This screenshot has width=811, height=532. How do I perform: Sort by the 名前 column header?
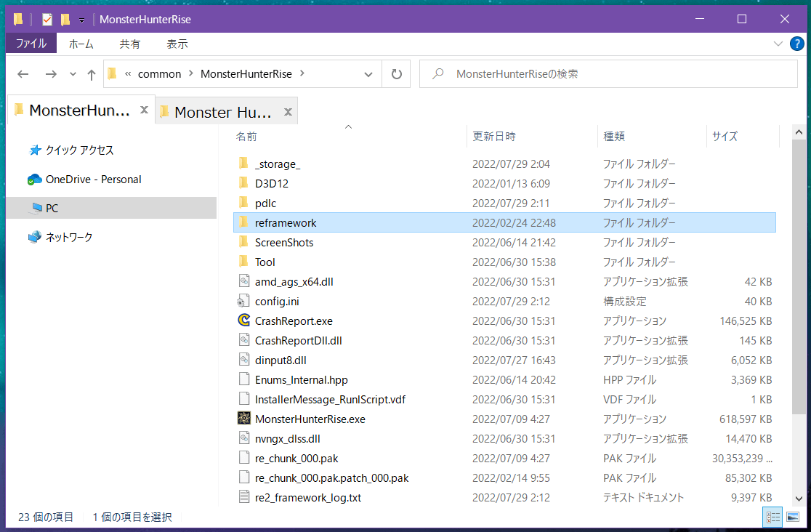(x=246, y=136)
